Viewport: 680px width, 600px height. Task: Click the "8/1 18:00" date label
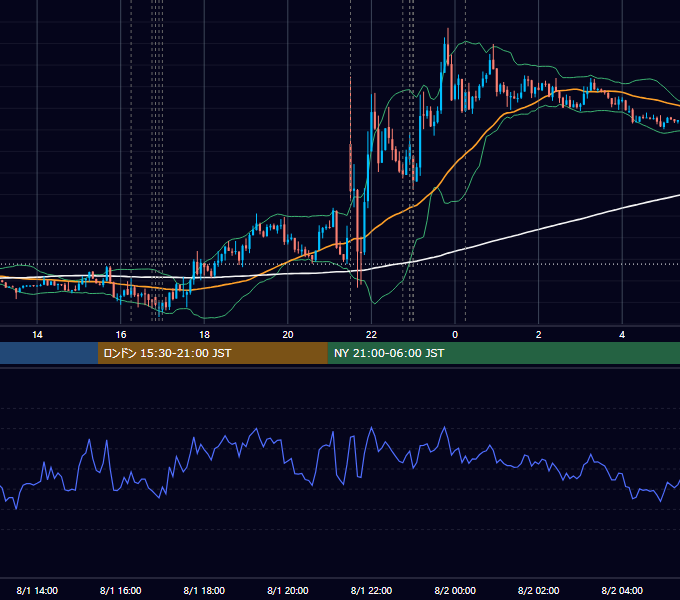[204, 590]
